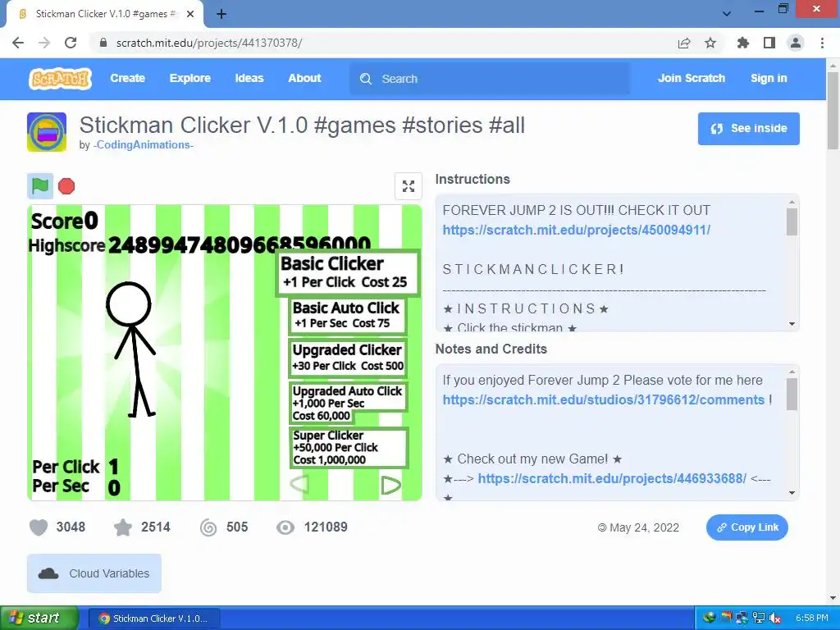Click the padlock site info icon
Viewport: 840px width, 630px height.
coord(103,43)
